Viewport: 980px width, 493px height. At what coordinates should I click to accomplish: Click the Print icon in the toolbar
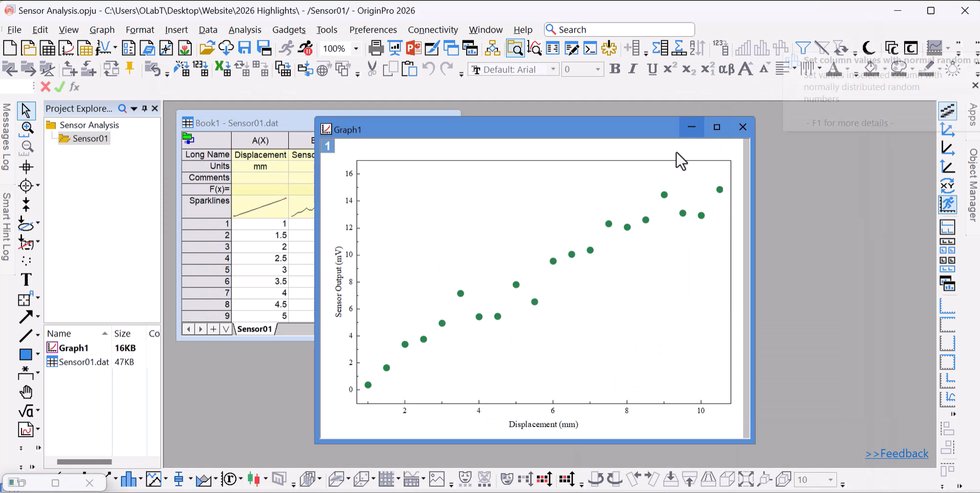[375, 49]
